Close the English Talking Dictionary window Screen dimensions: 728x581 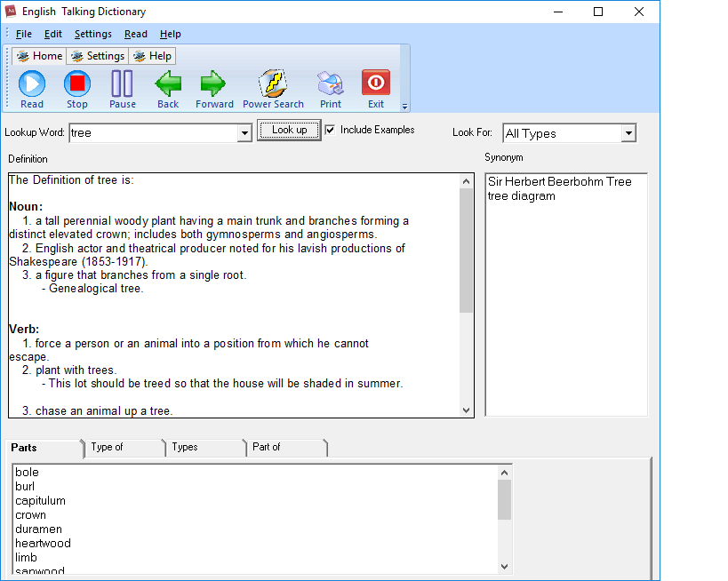639,12
